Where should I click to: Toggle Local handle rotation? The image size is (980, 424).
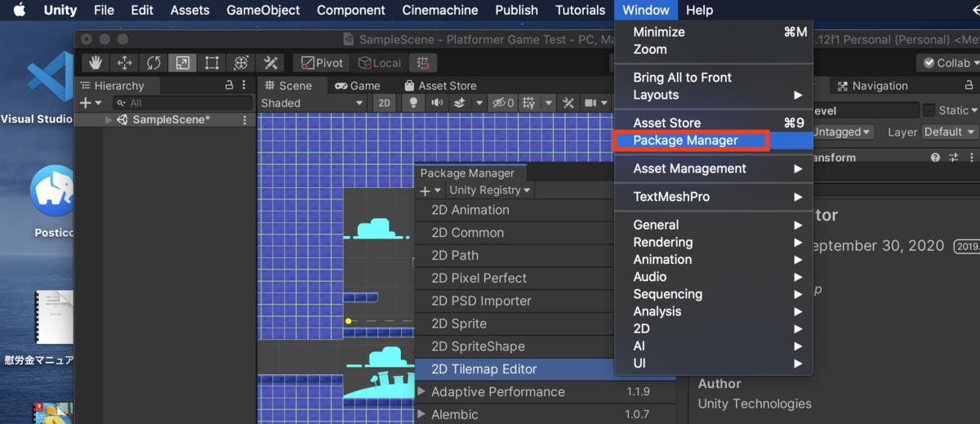[x=379, y=63]
